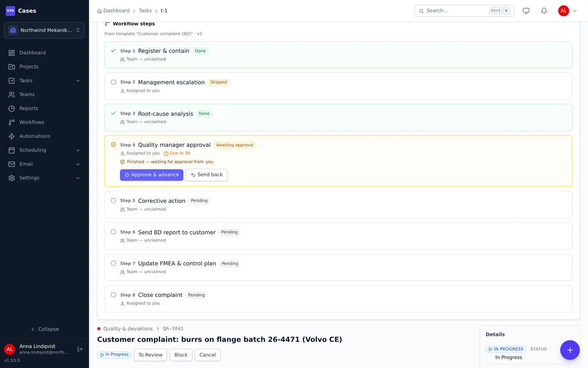
Task: Open Projects in sidebar
Action: click(x=44, y=67)
